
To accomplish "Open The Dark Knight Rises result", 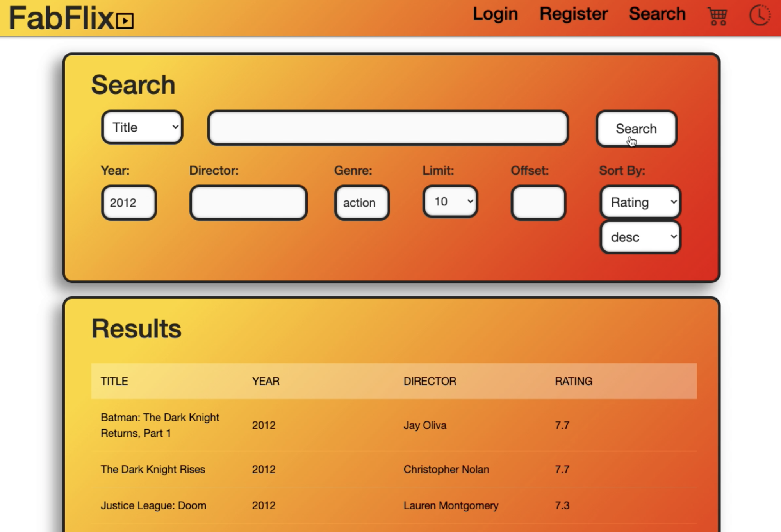I will coord(153,469).
